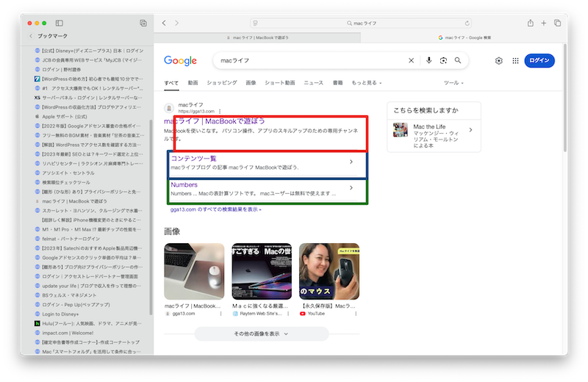Select the ショッピング search tab
Image resolution: width=588 pixels, height=382 pixels.
[x=222, y=83]
